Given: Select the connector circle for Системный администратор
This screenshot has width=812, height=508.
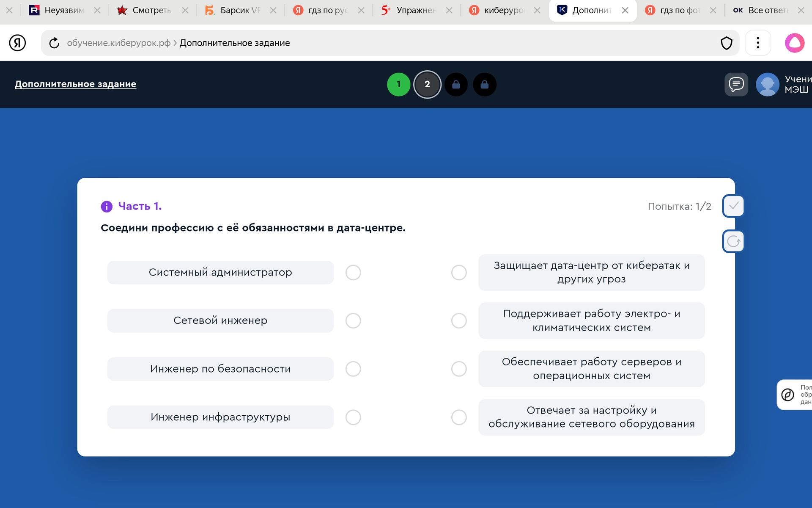Looking at the screenshot, I should [353, 273].
